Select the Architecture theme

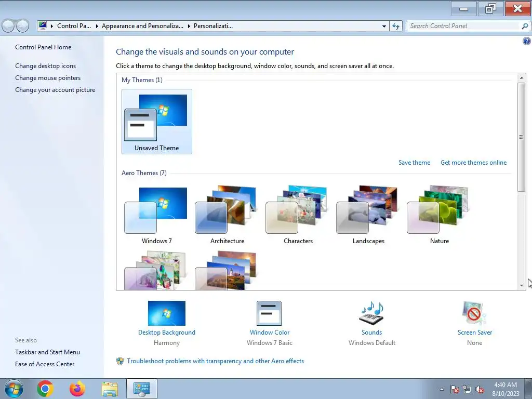coord(228,215)
